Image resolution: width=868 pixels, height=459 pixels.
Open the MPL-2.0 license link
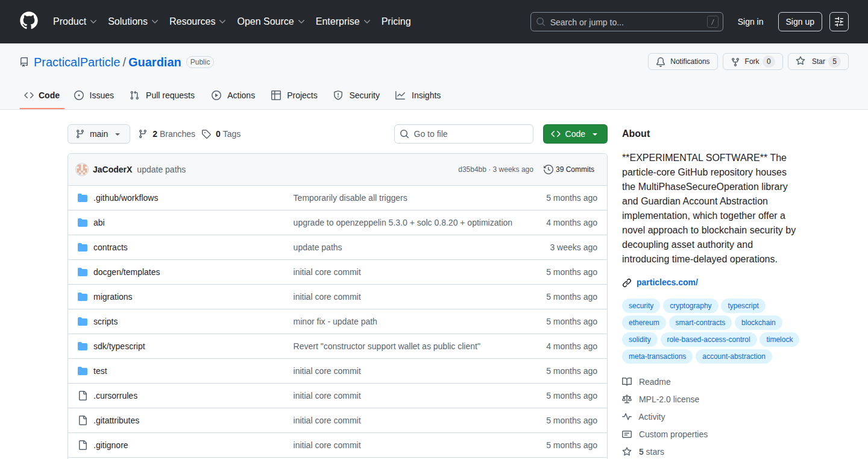pyautogui.click(x=669, y=399)
